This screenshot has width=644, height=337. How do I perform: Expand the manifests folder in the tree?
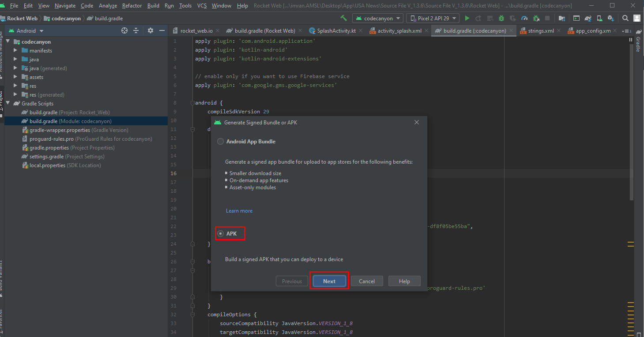[x=15, y=51]
